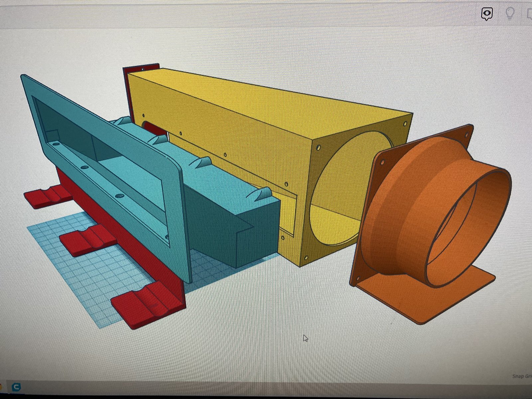This screenshot has width=532, height=399.
Task: Click the hide-selected lightbulb icon
Action: 510,14
